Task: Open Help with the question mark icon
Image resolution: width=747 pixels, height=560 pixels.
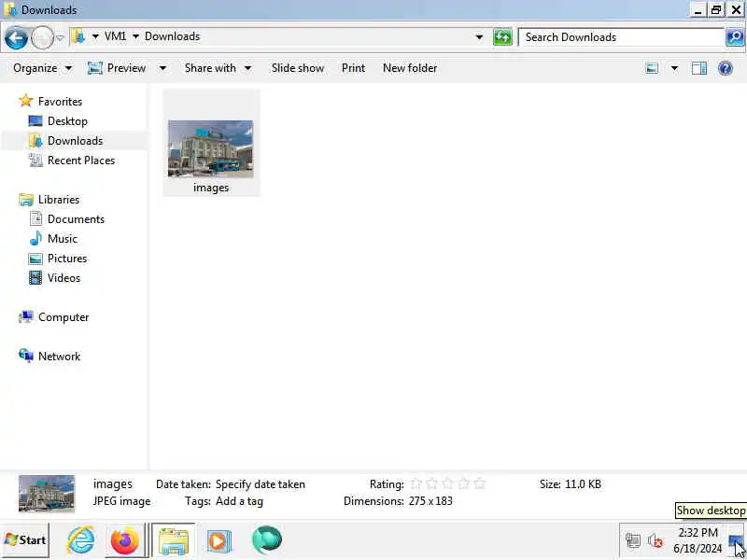Action: (726, 68)
